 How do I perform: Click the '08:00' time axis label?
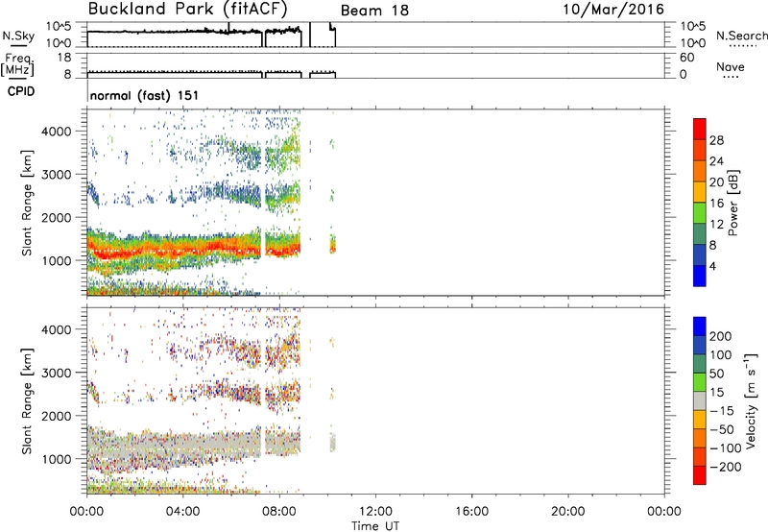279,512
